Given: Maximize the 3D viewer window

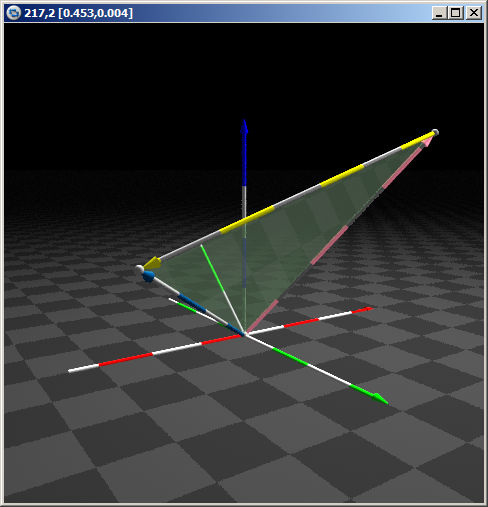Looking at the screenshot, I should [455, 13].
